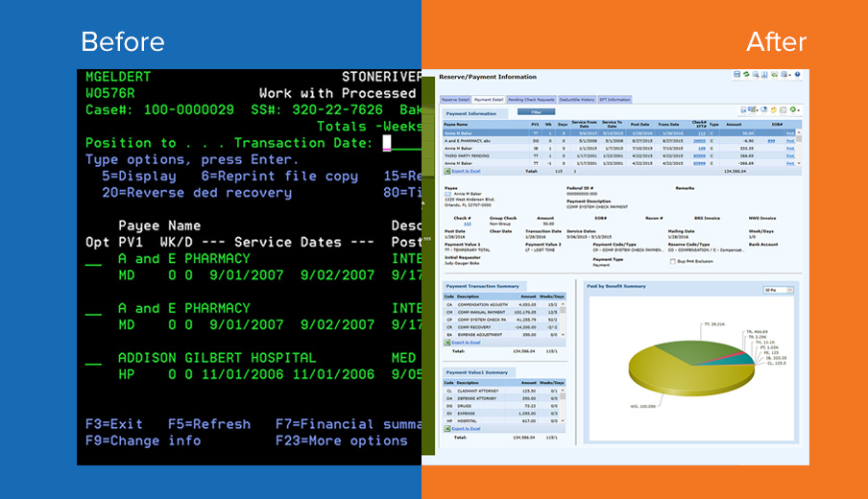Click the scrollbar of the Payment Transaction Summary table
The height and width of the screenshot is (499, 868).
click(563, 320)
